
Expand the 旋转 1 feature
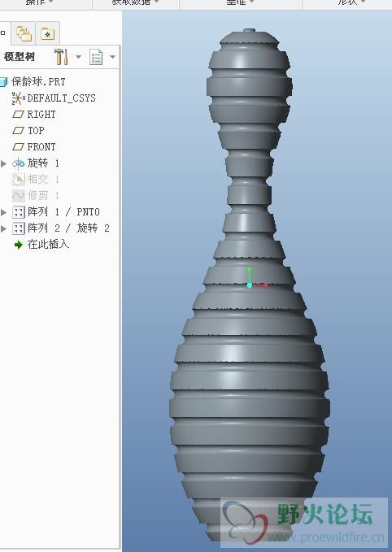(3, 163)
